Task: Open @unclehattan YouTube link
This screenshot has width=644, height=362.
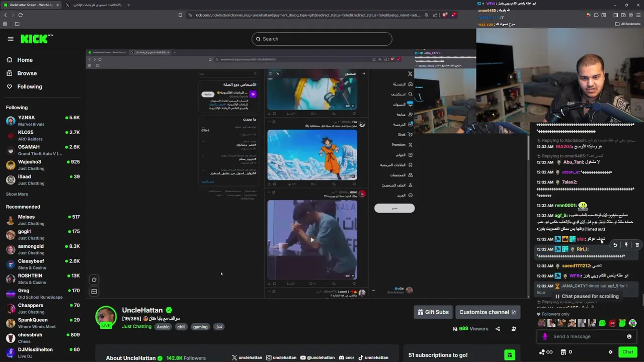Action: pos(317,357)
